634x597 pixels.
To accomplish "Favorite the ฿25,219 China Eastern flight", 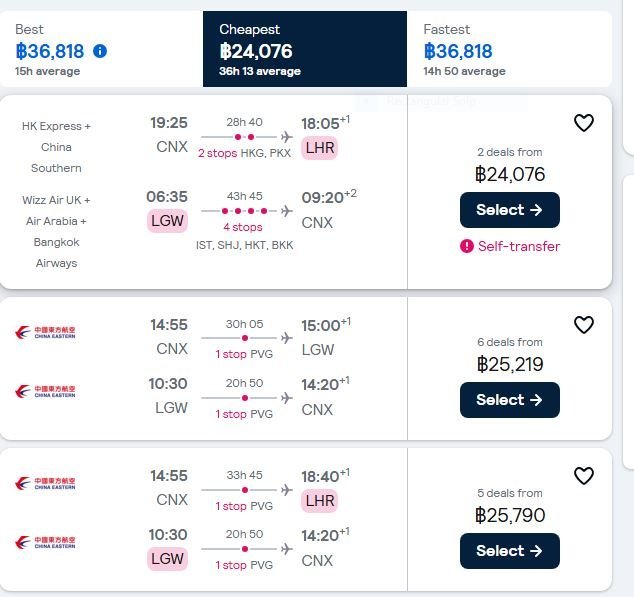I will (x=583, y=325).
